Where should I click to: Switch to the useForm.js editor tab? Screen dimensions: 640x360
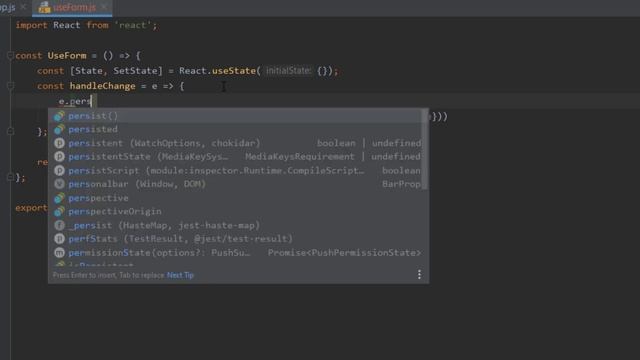[x=72, y=7]
